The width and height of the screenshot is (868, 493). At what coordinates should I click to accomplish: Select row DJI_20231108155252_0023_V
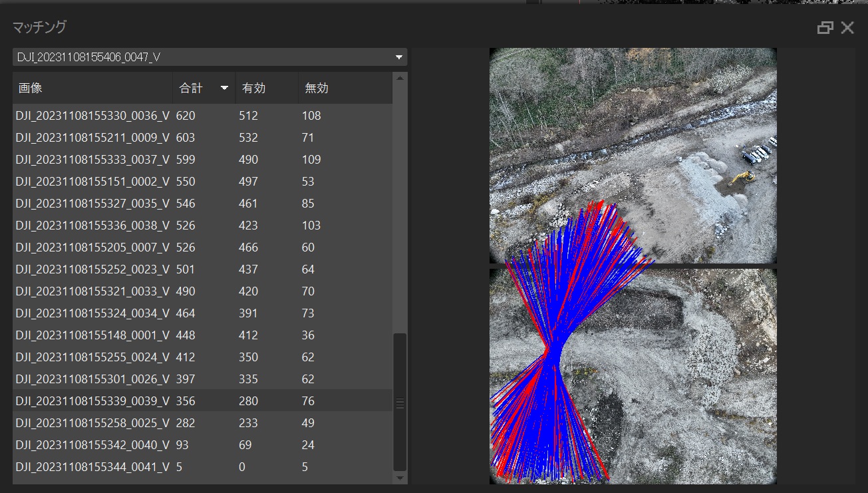pyautogui.click(x=93, y=269)
